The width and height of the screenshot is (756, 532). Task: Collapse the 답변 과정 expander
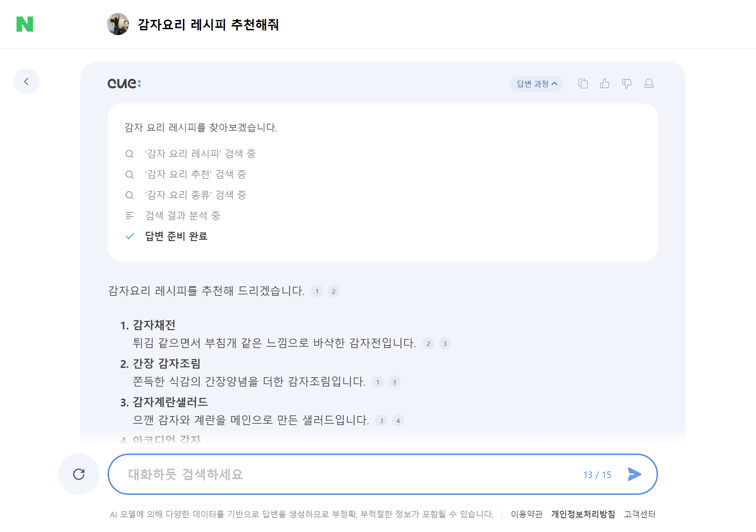pos(536,84)
